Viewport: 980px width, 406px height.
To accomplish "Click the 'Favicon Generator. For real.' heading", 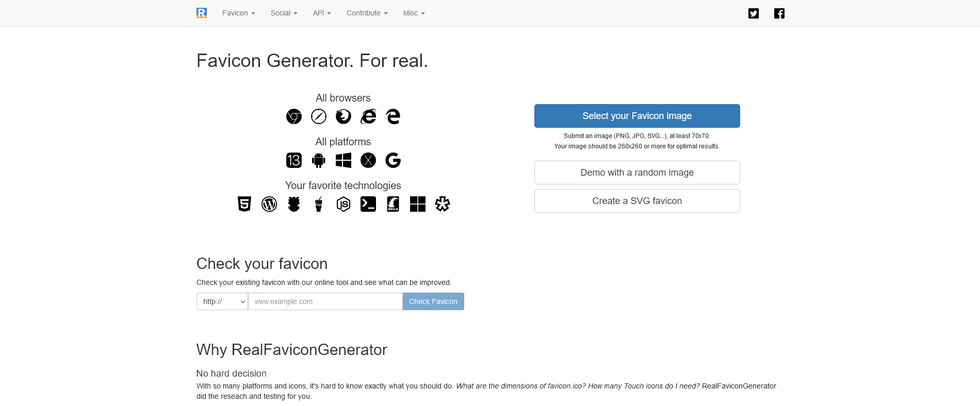I will click(312, 61).
